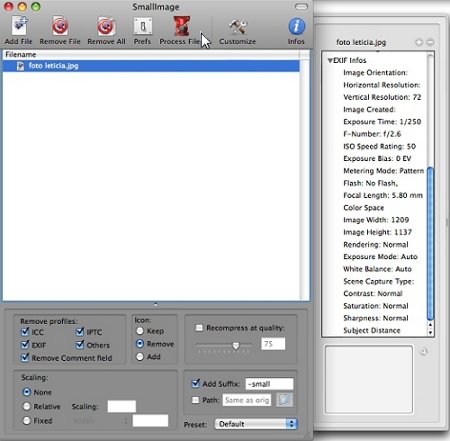Click the F-Number: f/2.6 row

click(372, 134)
